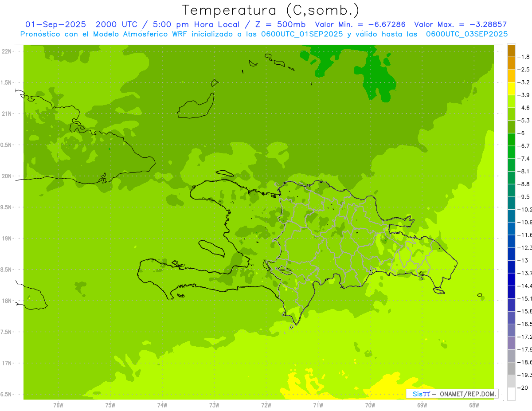This screenshot has width=532, height=411.
Task: Click the '74W' longitude axis label
Action: click(x=162, y=405)
